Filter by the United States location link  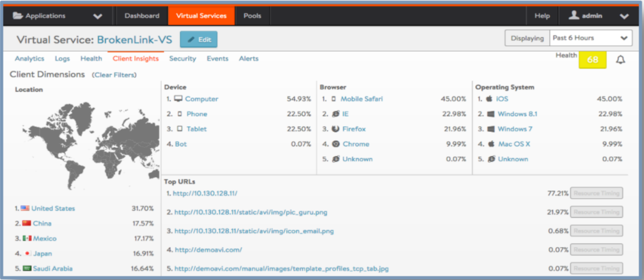tap(54, 209)
